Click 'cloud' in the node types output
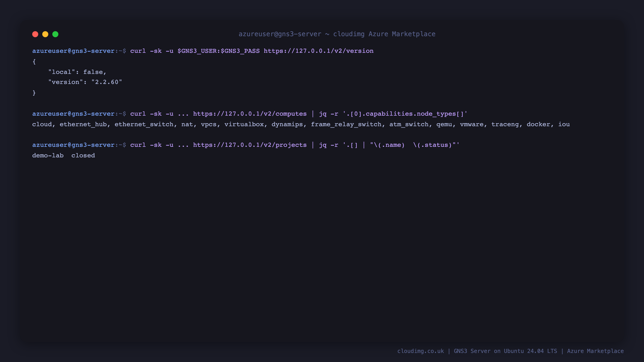 42,124
